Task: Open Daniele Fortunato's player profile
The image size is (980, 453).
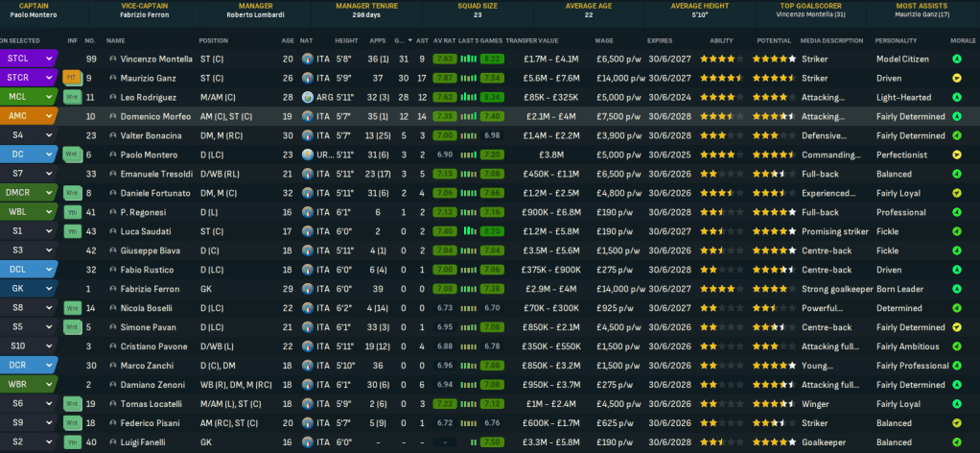Action: 155,192
